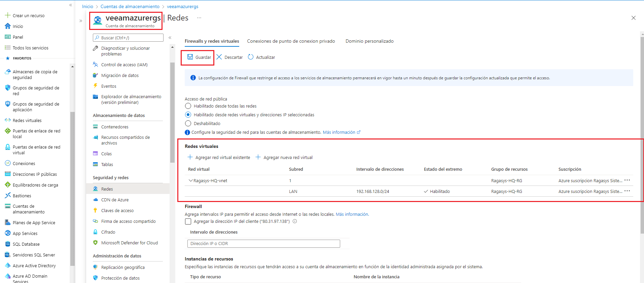644x283 pixels.
Task: Open the Panel dashboard icon
Action: point(7,37)
